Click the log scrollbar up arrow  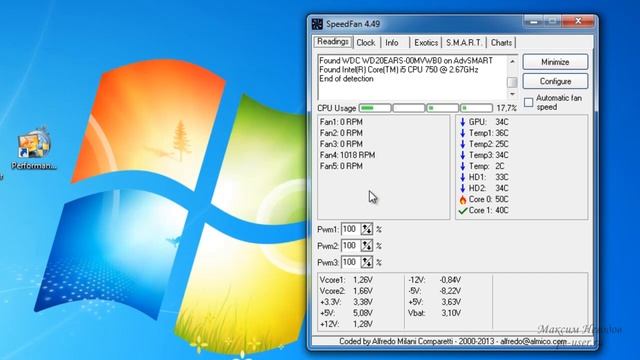512,61
